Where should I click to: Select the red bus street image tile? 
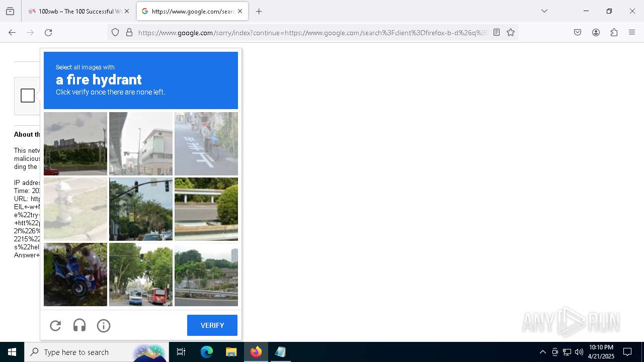(x=141, y=275)
